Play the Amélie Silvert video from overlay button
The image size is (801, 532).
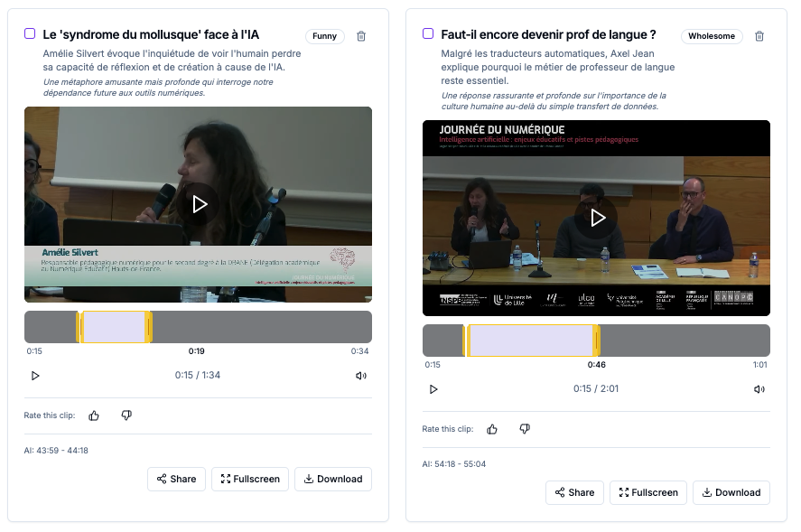199,204
